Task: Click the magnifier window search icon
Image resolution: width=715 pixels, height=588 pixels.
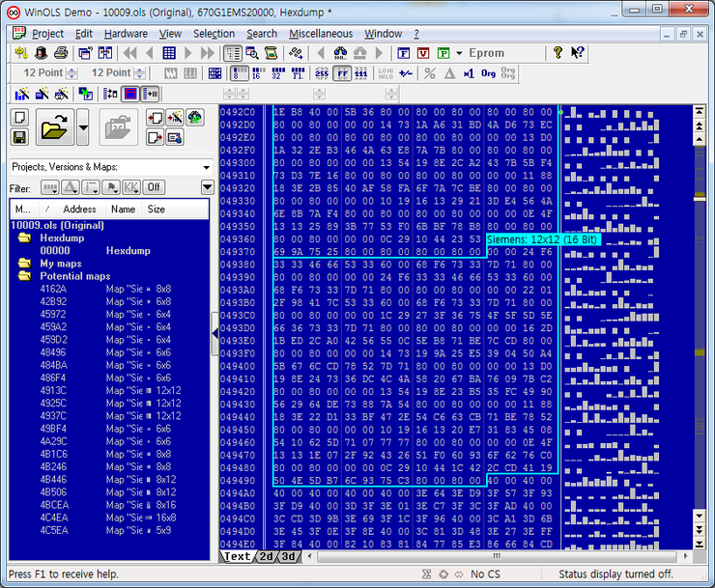Action: (252, 53)
